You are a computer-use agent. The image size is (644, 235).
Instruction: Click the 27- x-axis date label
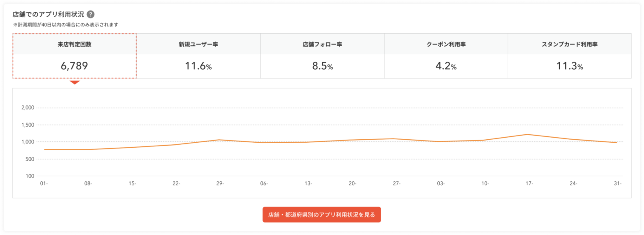(397, 183)
